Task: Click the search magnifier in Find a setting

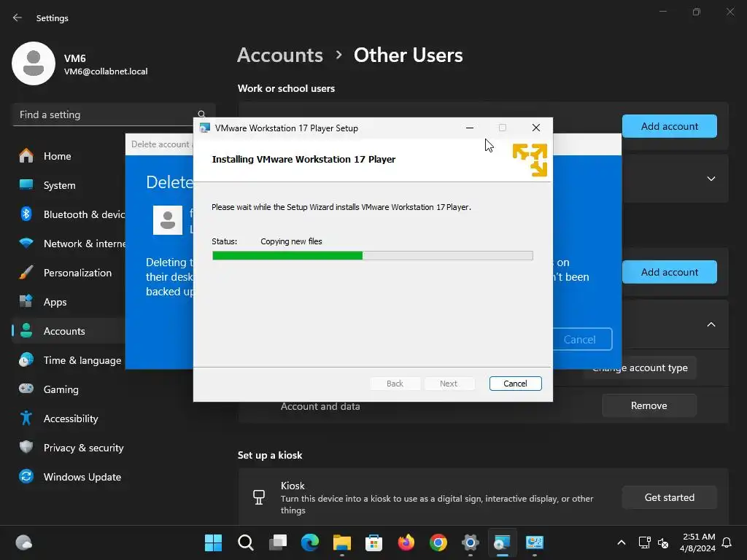Action: pos(201,114)
